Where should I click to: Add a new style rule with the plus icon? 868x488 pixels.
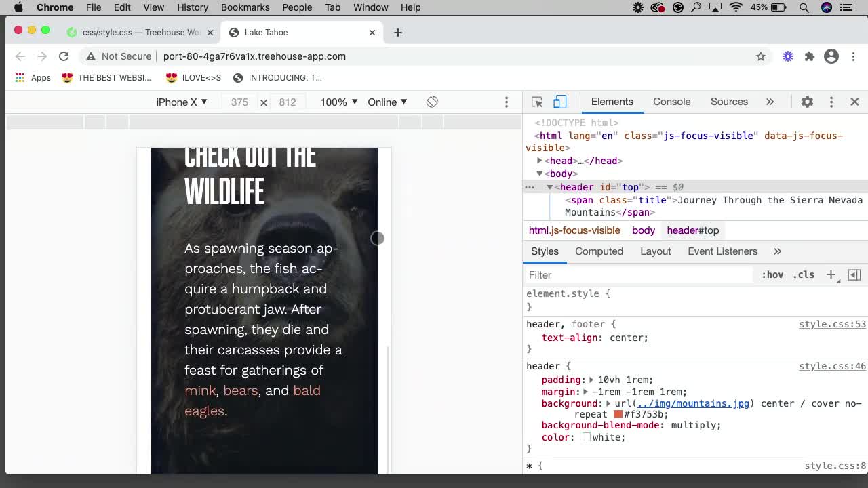(x=831, y=274)
